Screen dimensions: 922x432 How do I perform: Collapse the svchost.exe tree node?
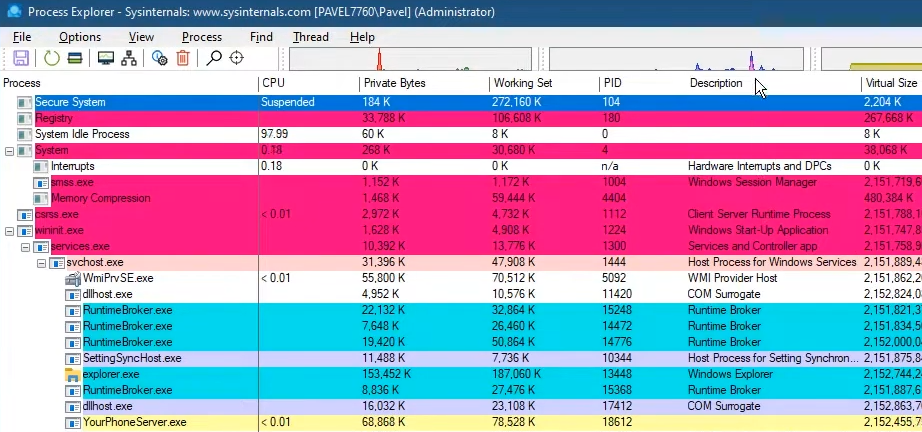click(41, 263)
